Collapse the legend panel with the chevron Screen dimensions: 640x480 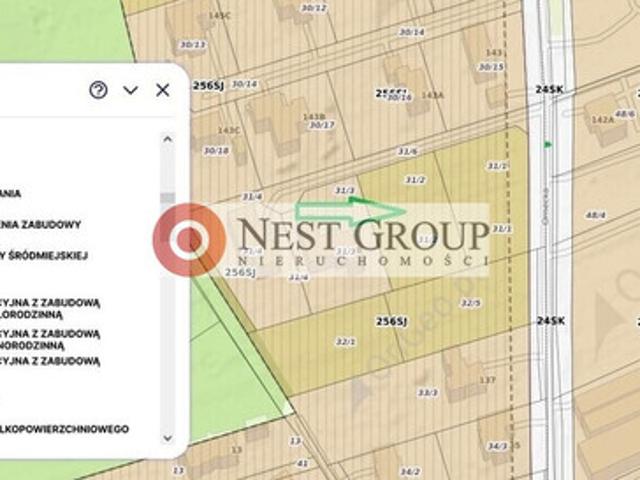[131, 90]
